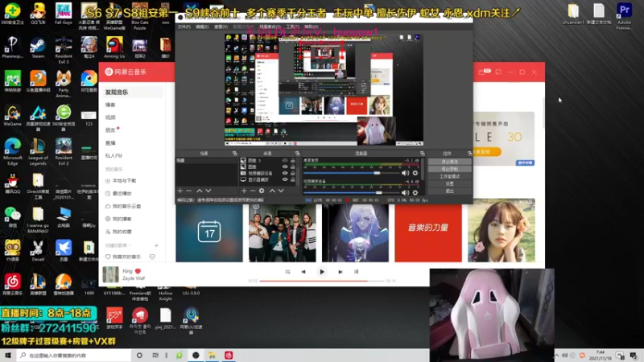This screenshot has width=644, height=362.
Task: Adjust the 视频捕获设备 audio volume slider
Action: (x=353, y=192)
